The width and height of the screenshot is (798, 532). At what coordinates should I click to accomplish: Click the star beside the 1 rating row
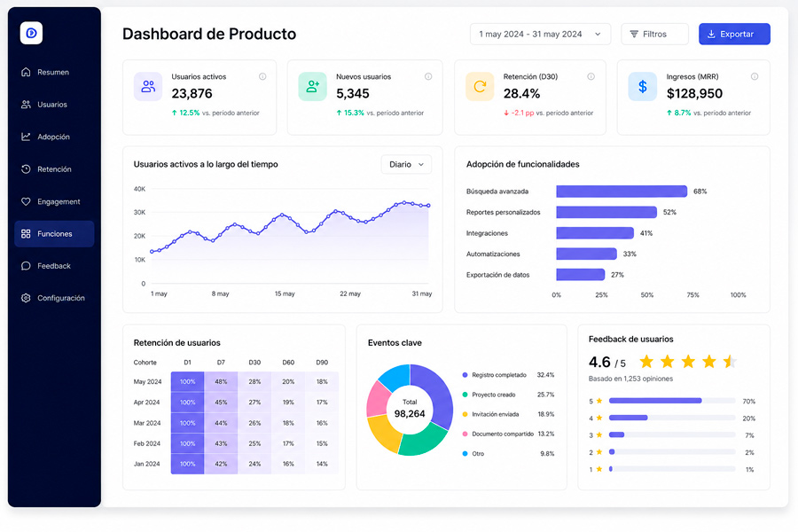[x=599, y=469]
